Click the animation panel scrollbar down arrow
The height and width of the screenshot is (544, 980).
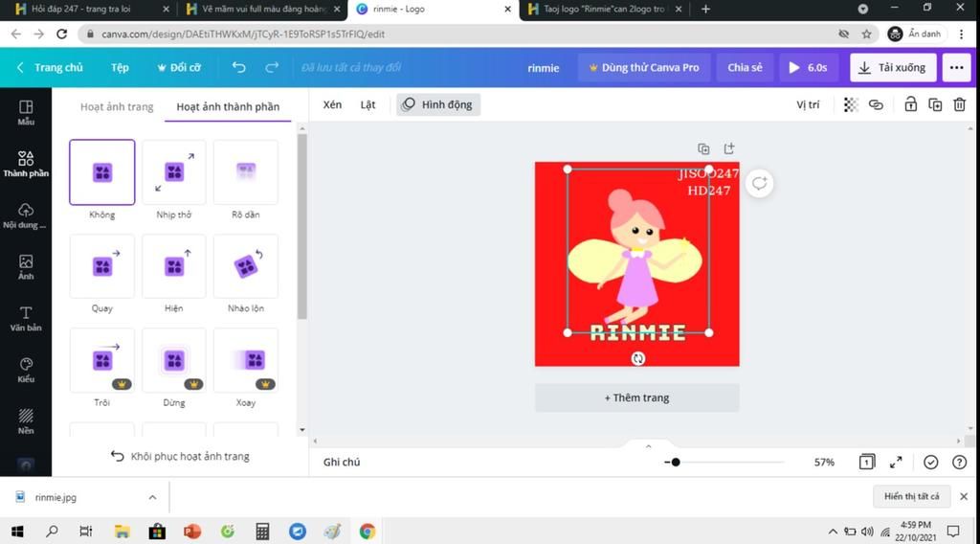pyautogui.click(x=302, y=430)
